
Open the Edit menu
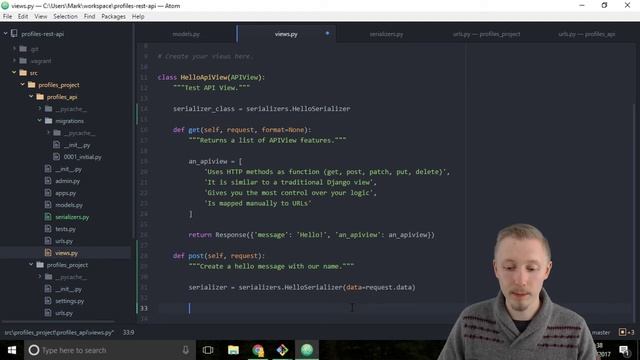23,16
